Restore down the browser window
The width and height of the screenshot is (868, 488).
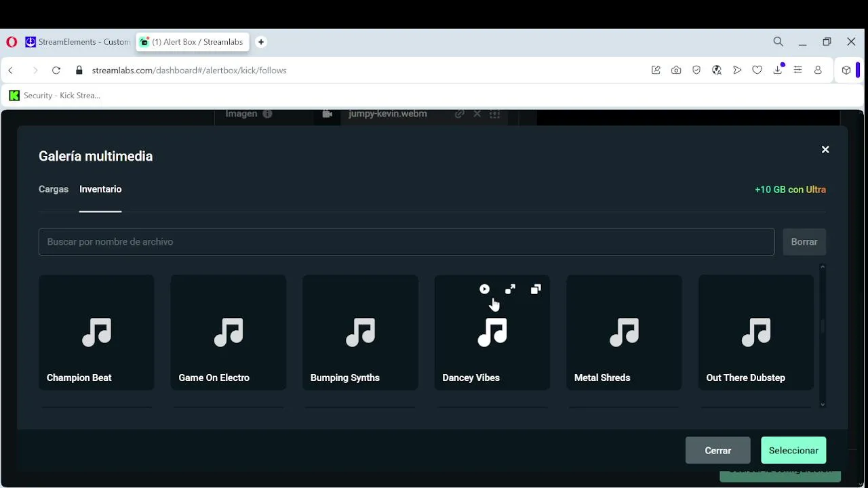point(827,42)
